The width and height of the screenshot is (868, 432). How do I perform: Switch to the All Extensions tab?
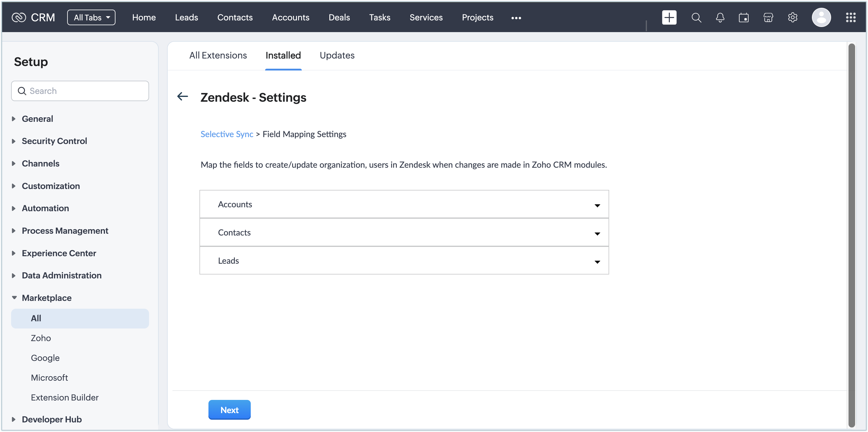click(x=218, y=55)
